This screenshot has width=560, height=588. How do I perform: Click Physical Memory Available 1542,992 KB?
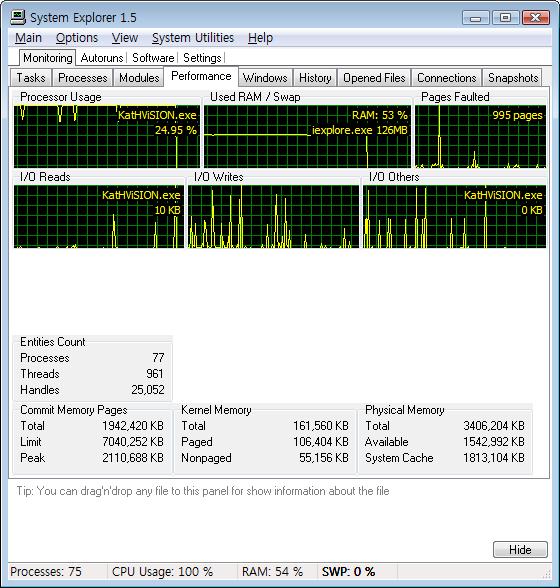tap(494, 442)
